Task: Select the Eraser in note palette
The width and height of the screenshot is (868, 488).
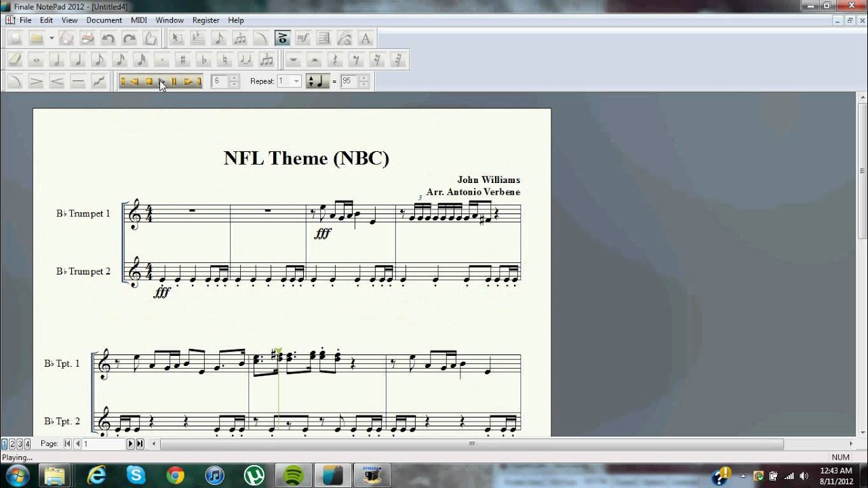Action: 15,60
